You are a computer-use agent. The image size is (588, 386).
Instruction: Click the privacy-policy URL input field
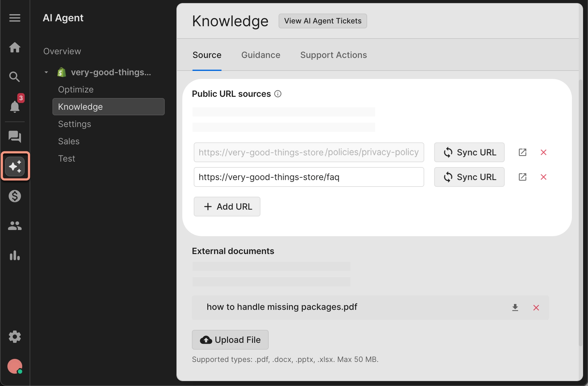click(x=308, y=152)
